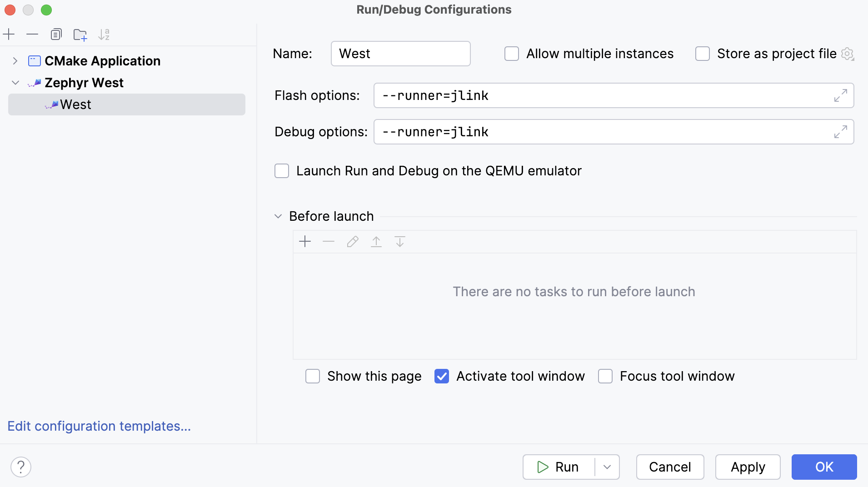Add a before launch task
The width and height of the screenshot is (868, 487).
tap(304, 241)
